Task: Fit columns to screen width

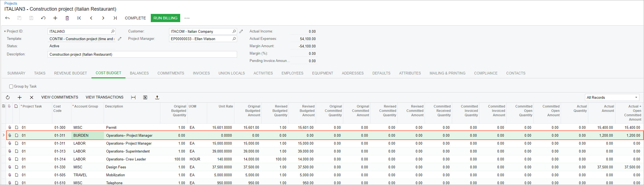Action: 133,97
